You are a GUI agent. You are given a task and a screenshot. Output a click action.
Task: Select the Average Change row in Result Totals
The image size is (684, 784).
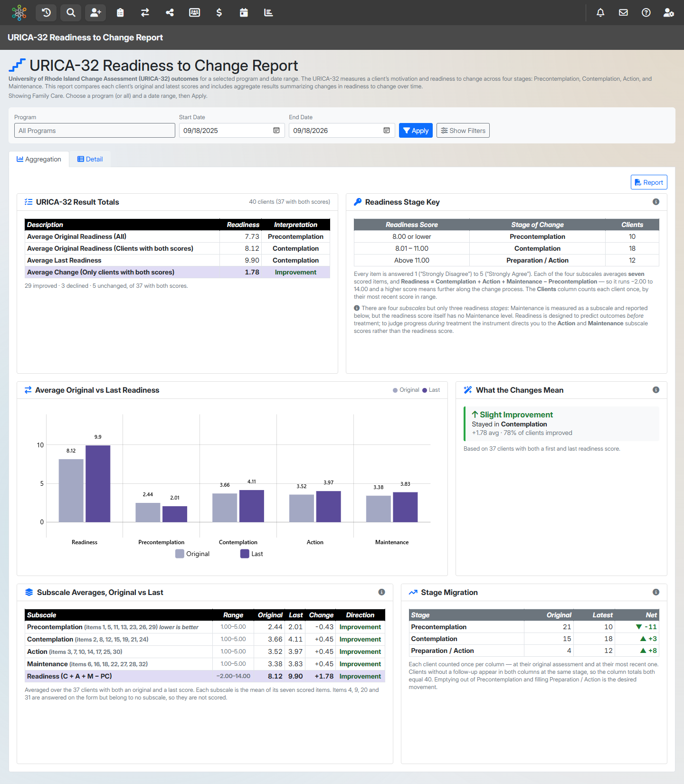tap(177, 272)
